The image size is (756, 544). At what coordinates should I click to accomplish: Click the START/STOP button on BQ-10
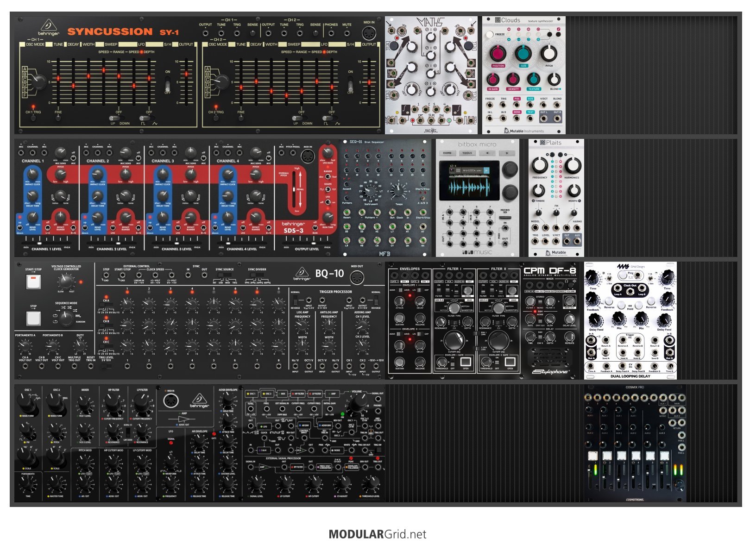click(x=33, y=282)
